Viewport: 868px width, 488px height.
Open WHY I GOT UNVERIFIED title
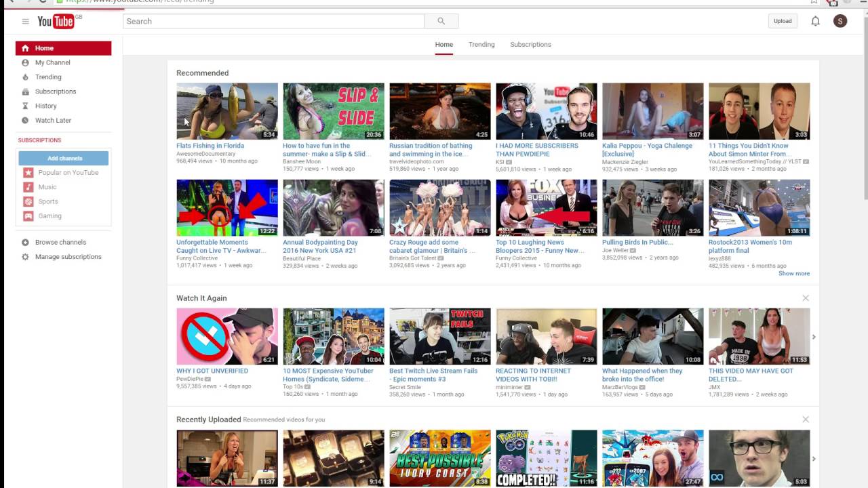[x=212, y=371]
